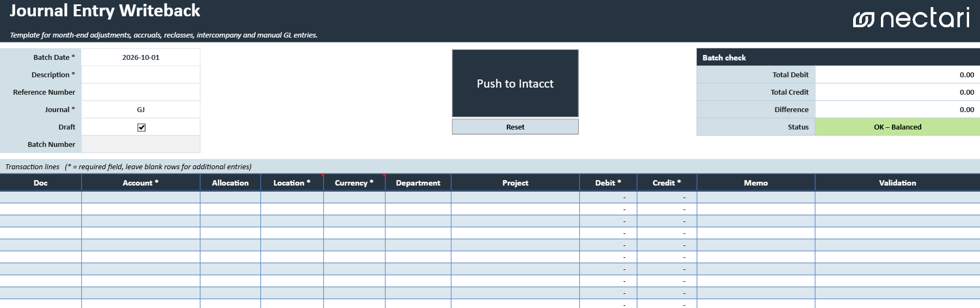Image resolution: width=980 pixels, height=308 pixels.
Task: Click the Push to Intacct button
Action: (x=515, y=83)
